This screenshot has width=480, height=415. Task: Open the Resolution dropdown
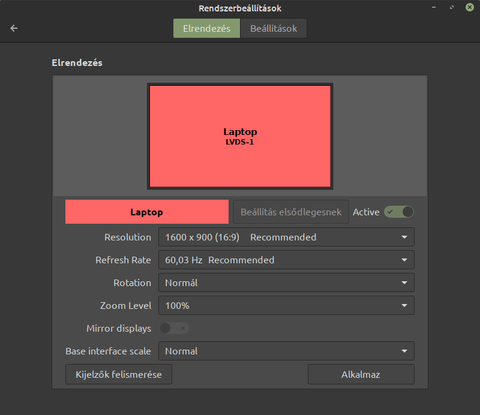click(286, 237)
